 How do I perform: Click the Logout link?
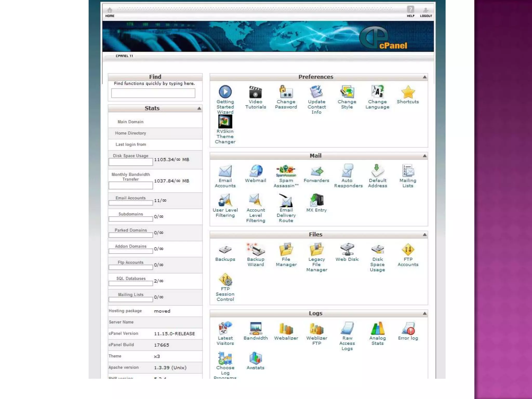coord(426,12)
